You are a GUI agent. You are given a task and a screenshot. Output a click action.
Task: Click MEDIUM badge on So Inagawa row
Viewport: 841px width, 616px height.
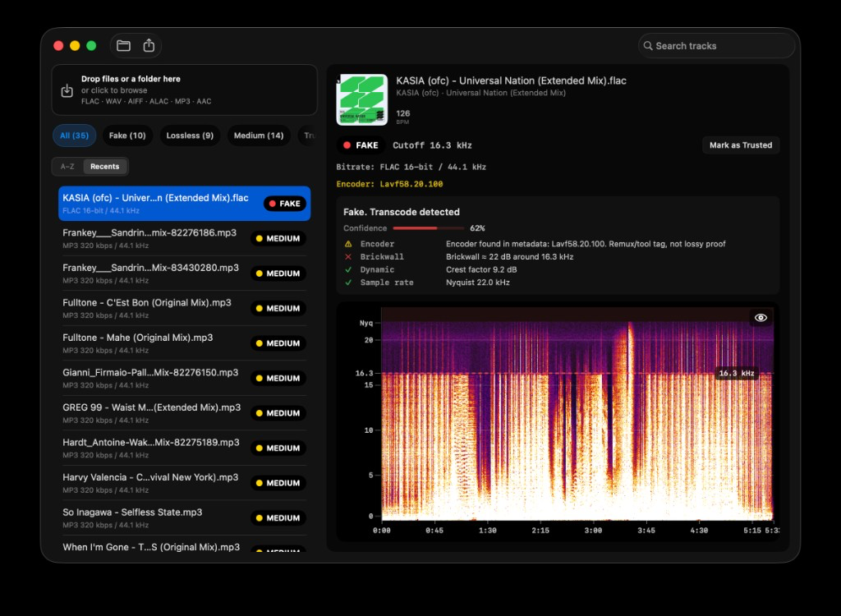click(x=278, y=517)
